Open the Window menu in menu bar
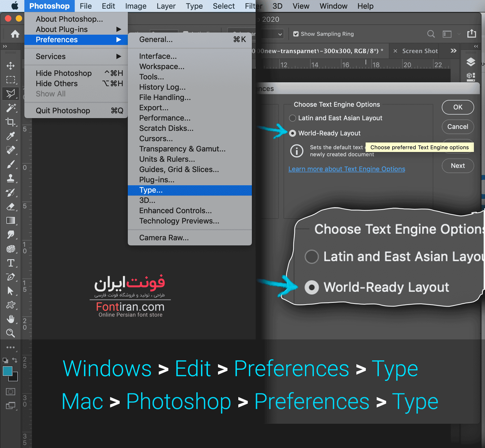The image size is (485, 448). (x=333, y=6)
